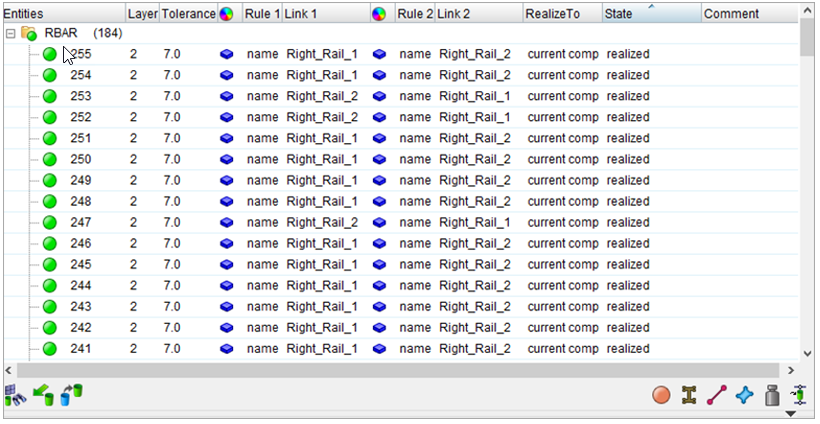The width and height of the screenshot is (820, 424).
Task: Sort by the RealizeTo column header
Action: (x=563, y=14)
